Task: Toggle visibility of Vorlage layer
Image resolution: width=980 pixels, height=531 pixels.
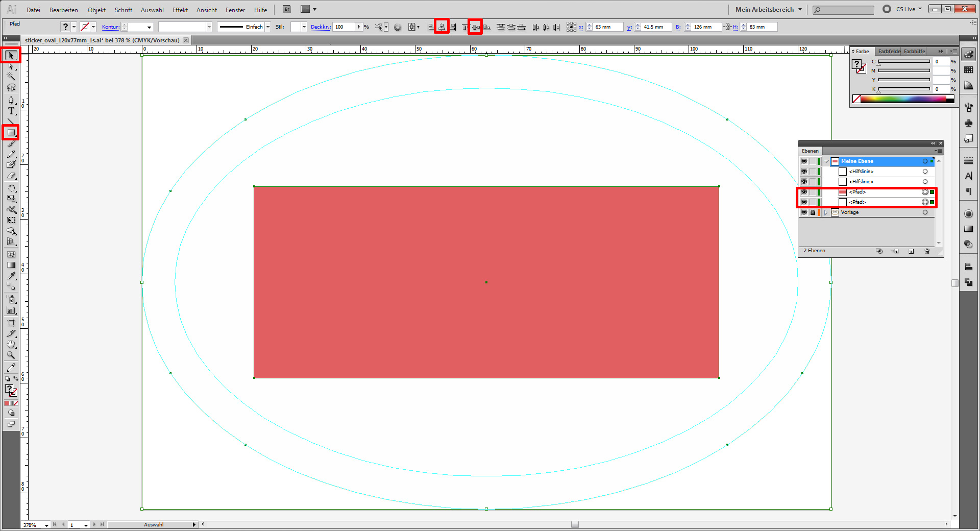Action: coord(804,212)
